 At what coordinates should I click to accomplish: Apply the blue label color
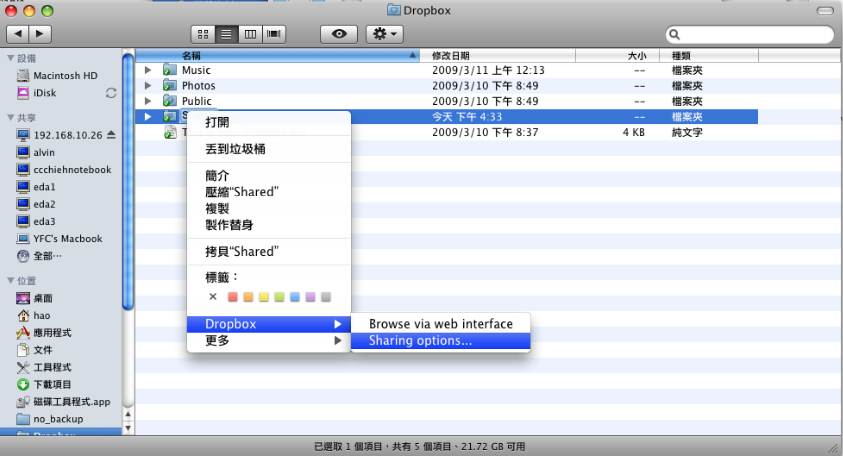(295, 297)
